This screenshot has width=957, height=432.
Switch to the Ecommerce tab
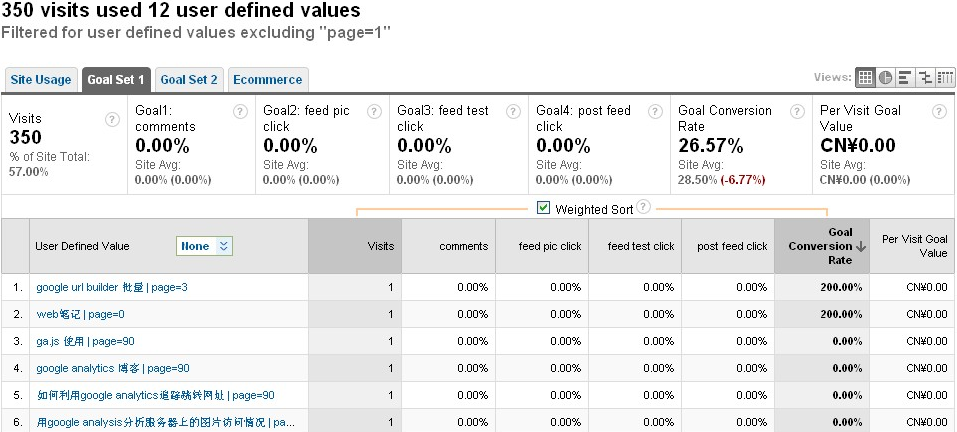point(268,79)
